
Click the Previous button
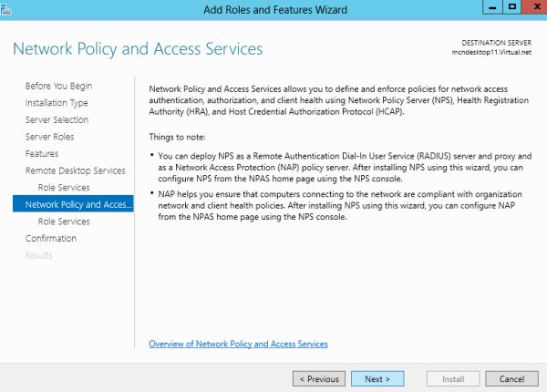pos(319,378)
